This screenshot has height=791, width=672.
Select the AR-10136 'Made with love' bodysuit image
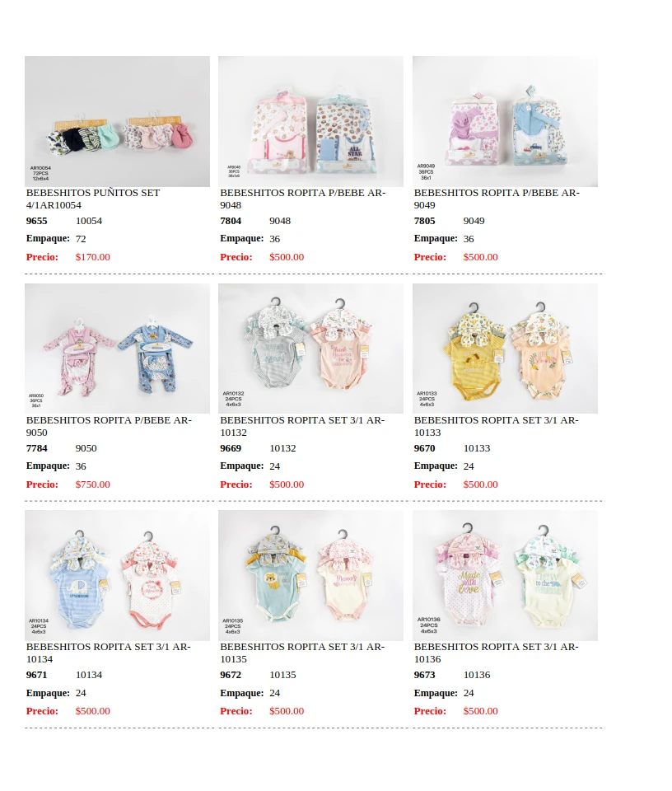[x=505, y=576]
